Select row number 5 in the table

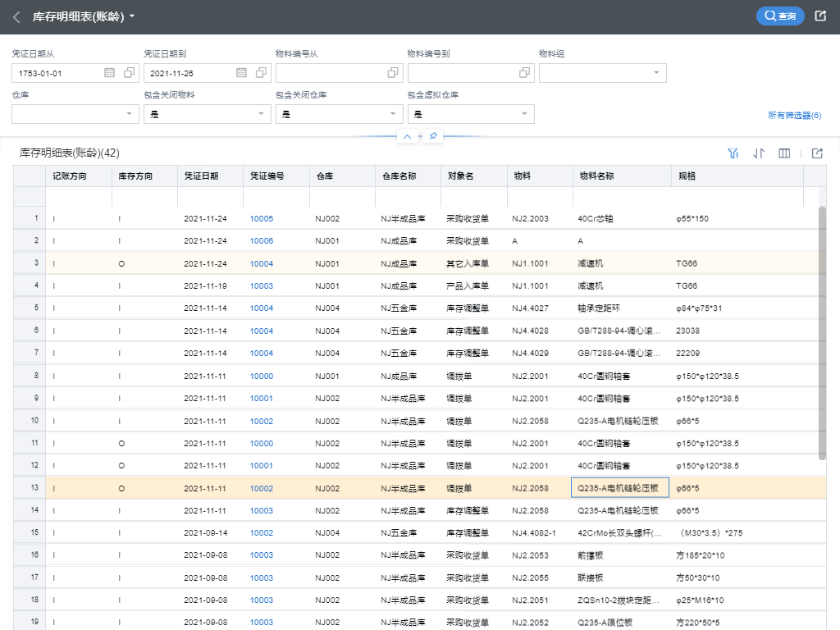(x=30, y=308)
